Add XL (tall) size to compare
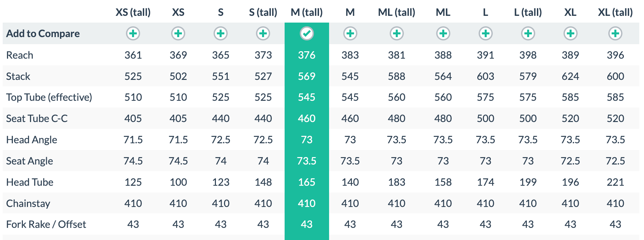The image size is (644, 240). (x=615, y=33)
